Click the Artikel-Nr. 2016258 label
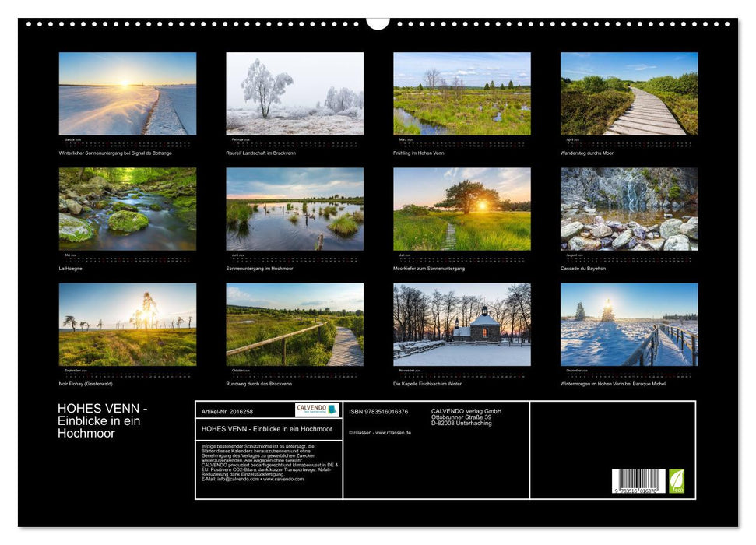Viewport: 756px width, 545px height. pyautogui.click(x=227, y=411)
